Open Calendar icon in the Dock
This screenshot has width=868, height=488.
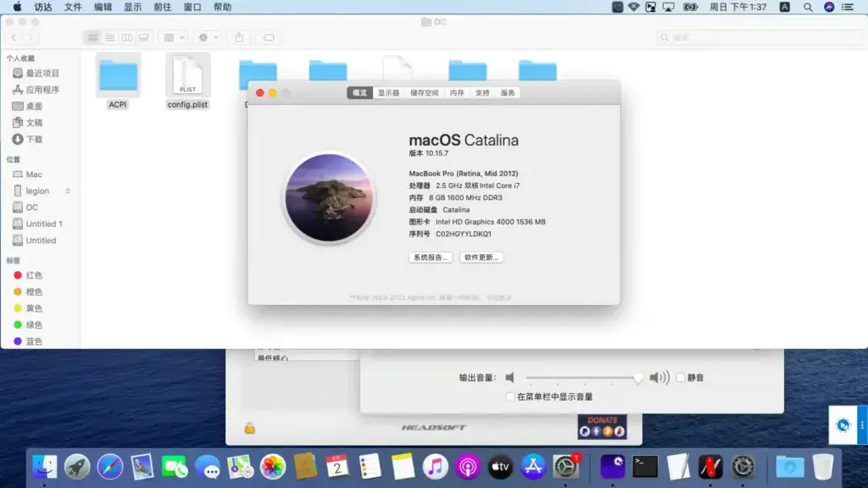[x=337, y=467]
